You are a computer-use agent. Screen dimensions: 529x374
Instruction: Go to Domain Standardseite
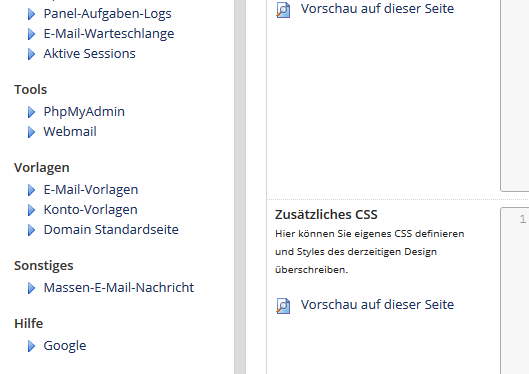pyautogui.click(x=111, y=230)
